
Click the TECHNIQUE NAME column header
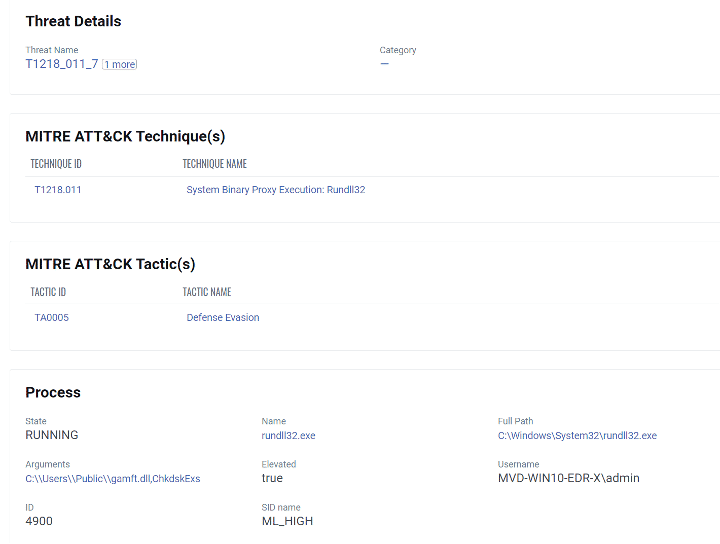(x=214, y=164)
